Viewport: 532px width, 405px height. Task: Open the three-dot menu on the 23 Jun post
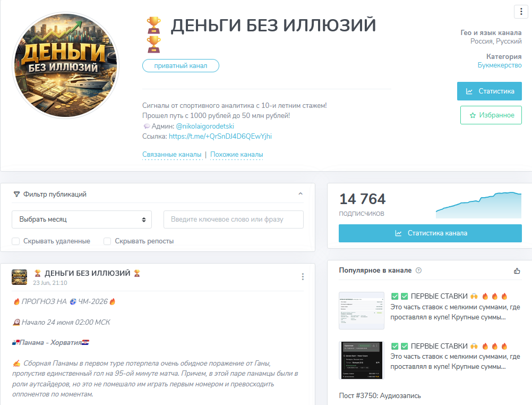(303, 276)
